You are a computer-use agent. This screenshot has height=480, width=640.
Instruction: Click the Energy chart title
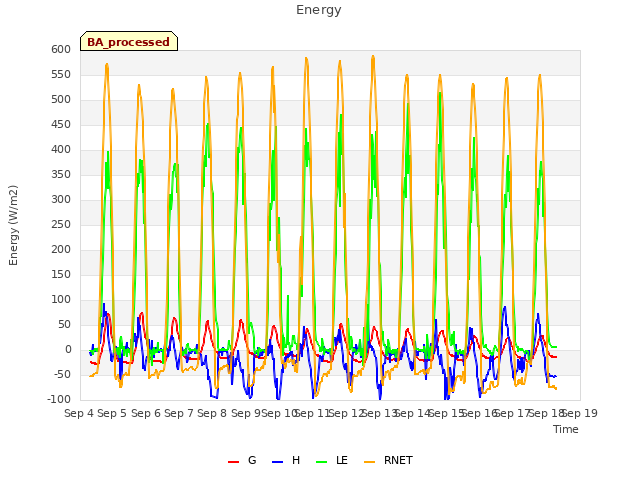point(319,10)
